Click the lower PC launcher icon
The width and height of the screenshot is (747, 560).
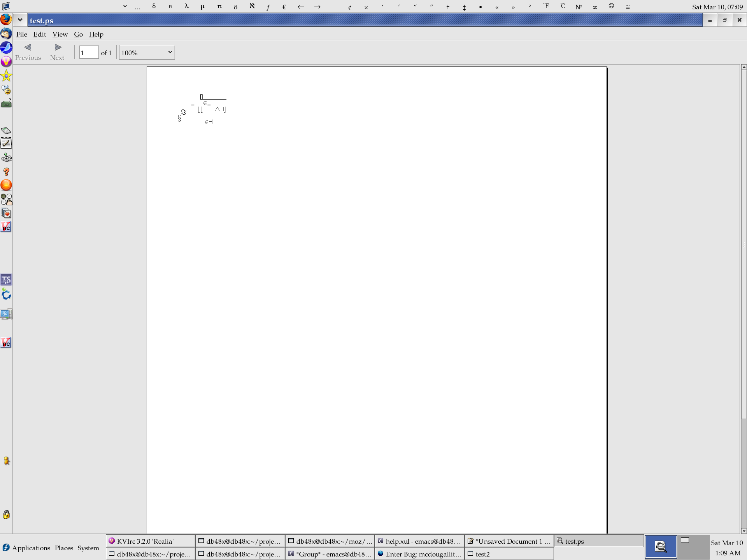[6, 342]
